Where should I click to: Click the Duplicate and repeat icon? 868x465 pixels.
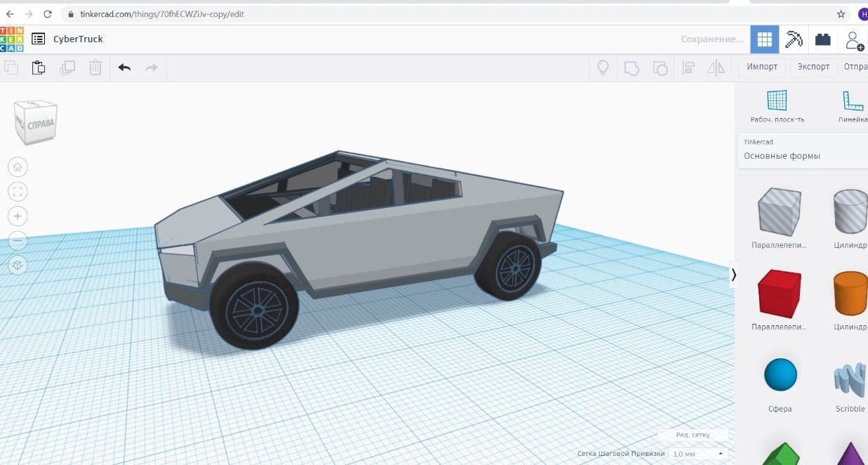[67, 67]
